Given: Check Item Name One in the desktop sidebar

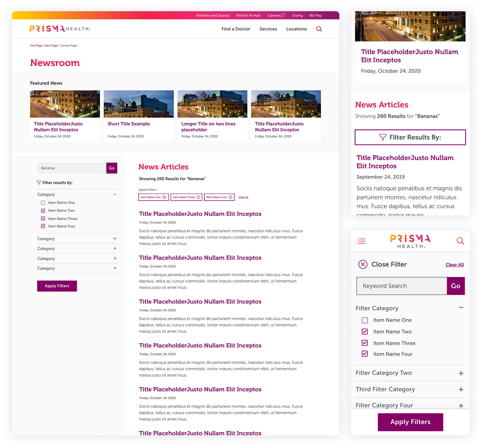Looking at the screenshot, I should 43,203.
